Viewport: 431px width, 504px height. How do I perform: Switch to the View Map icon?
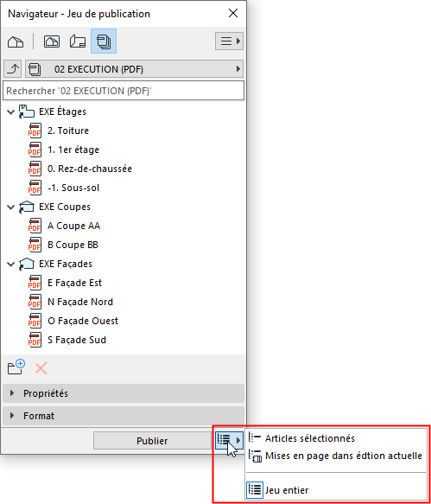pos(52,41)
